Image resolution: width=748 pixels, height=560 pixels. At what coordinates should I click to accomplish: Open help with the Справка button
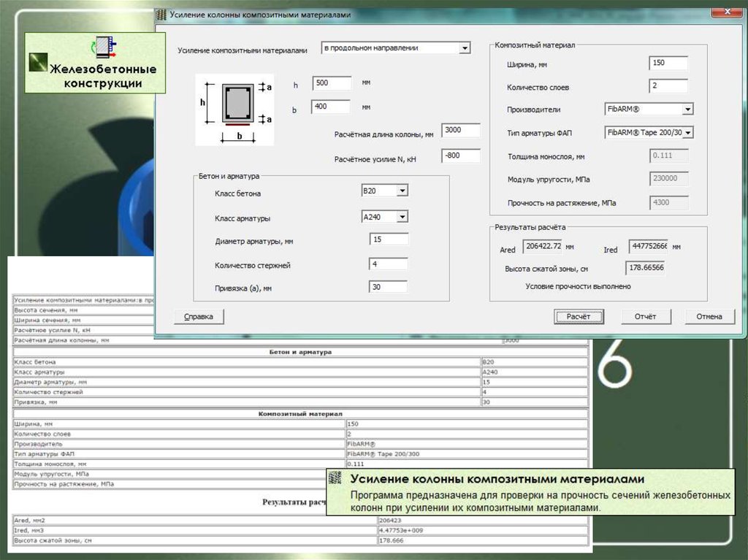[x=198, y=317]
